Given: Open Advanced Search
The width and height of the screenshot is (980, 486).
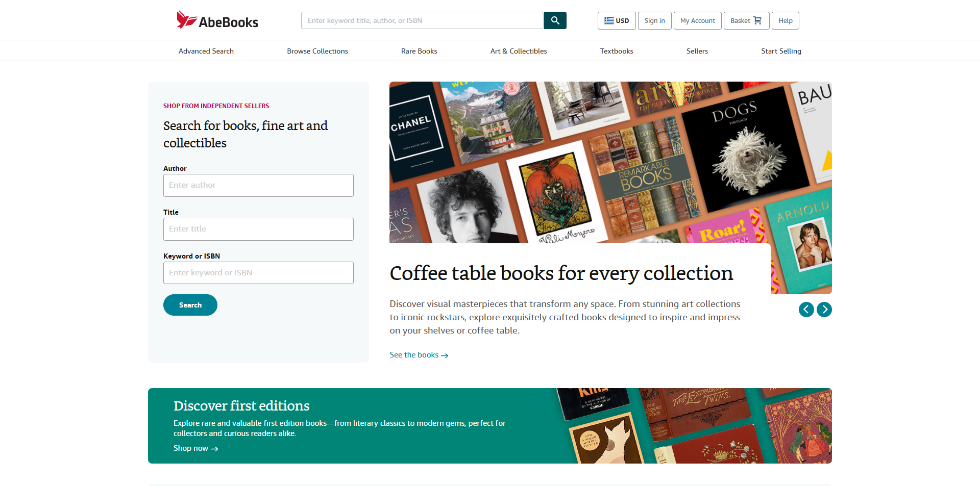Looking at the screenshot, I should pyautogui.click(x=206, y=51).
